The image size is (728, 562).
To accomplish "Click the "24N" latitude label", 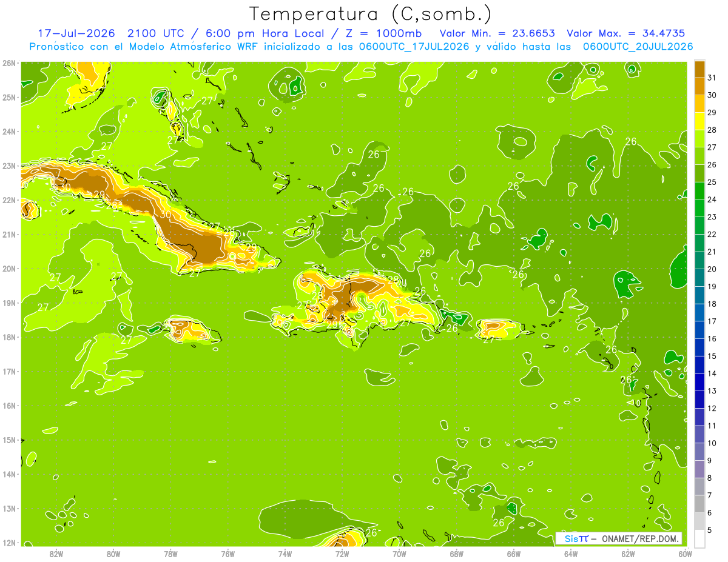I will click(x=10, y=132).
